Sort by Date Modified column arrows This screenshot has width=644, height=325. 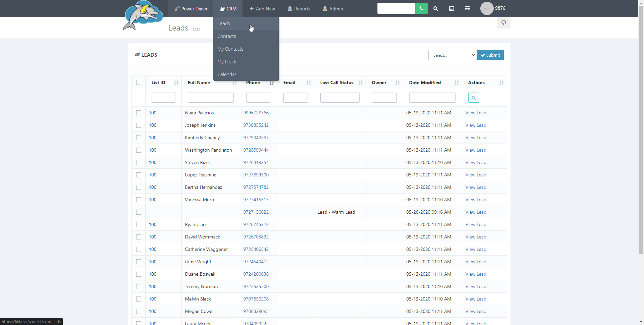pyautogui.click(x=457, y=83)
